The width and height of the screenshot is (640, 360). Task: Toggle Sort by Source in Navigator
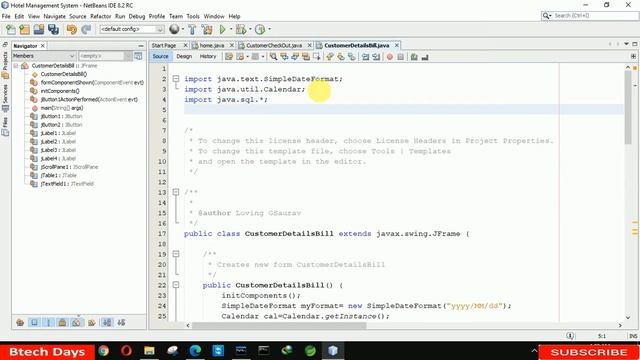pos(121,322)
